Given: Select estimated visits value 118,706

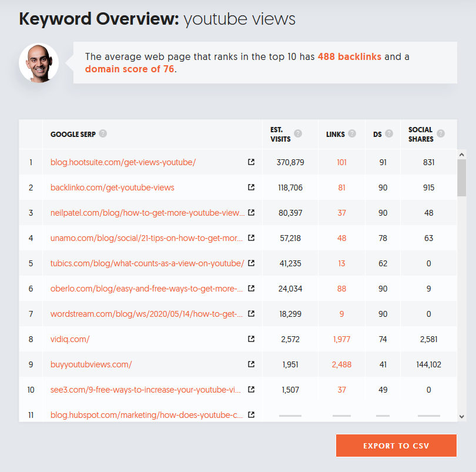Looking at the screenshot, I should point(290,188).
